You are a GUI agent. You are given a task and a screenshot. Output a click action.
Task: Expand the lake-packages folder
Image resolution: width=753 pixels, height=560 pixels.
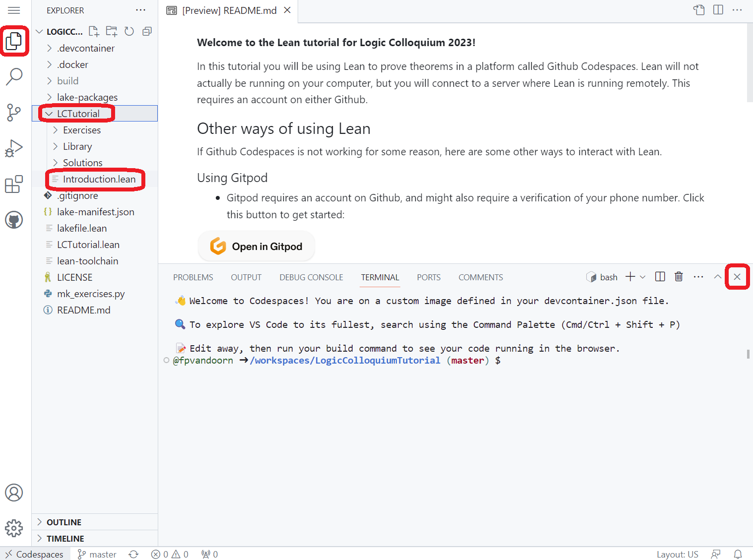click(x=95, y=97)
